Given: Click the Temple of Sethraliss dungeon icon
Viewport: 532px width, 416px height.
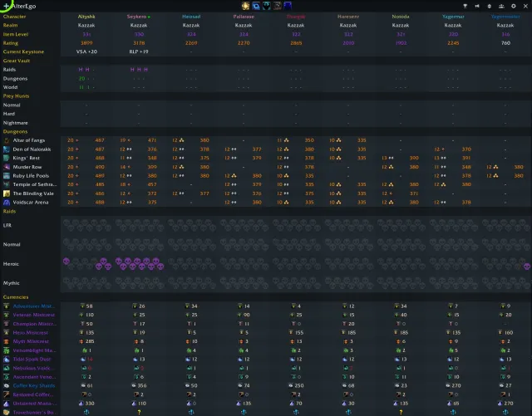Looking at the screenshot, I should pos(7,184).
